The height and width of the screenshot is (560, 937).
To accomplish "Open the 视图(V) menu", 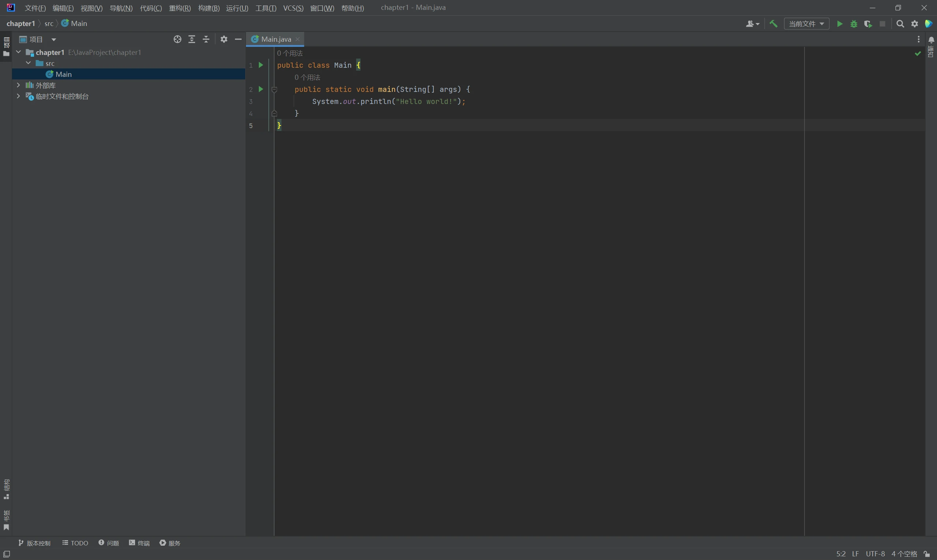I will (x=92, y=8).
